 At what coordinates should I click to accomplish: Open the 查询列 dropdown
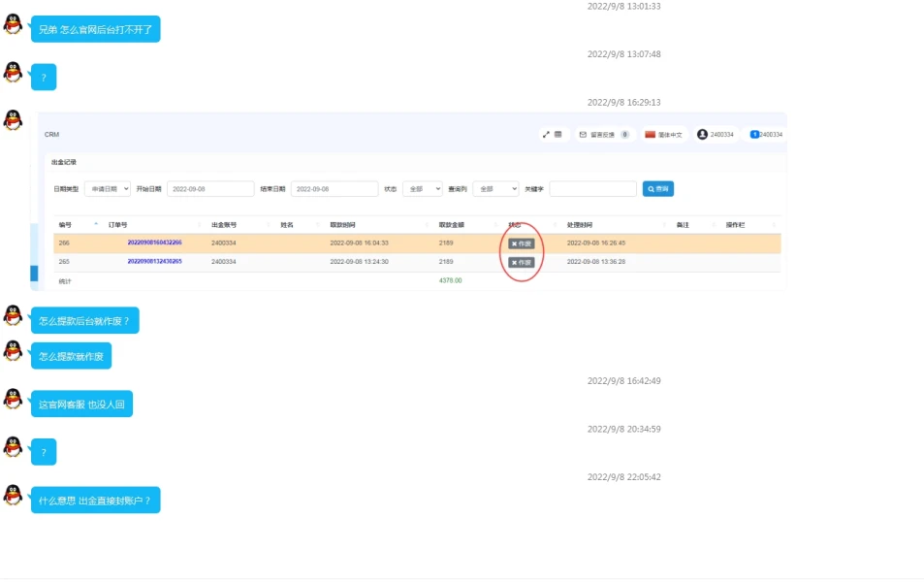pos(494,189)
